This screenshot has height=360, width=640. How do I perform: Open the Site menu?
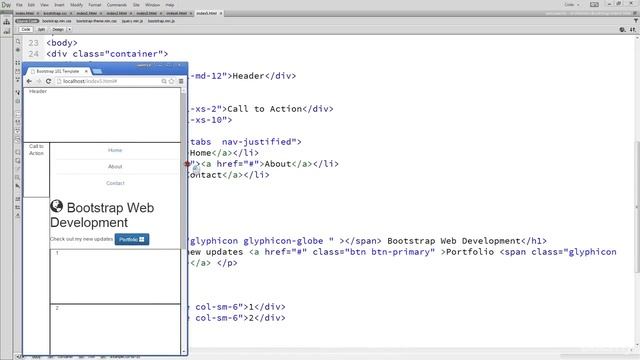pyautogui.click(x=136, y=5)
